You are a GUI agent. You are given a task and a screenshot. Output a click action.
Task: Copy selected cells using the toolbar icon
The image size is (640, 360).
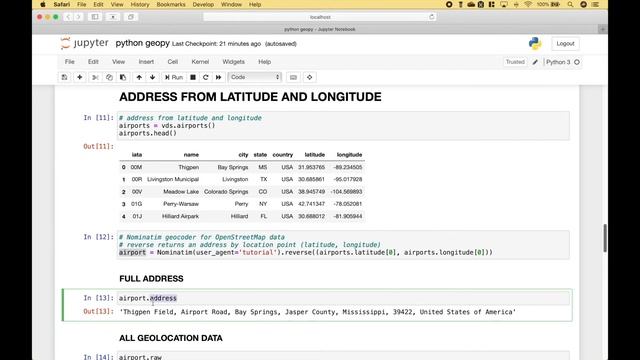point(109,77)
